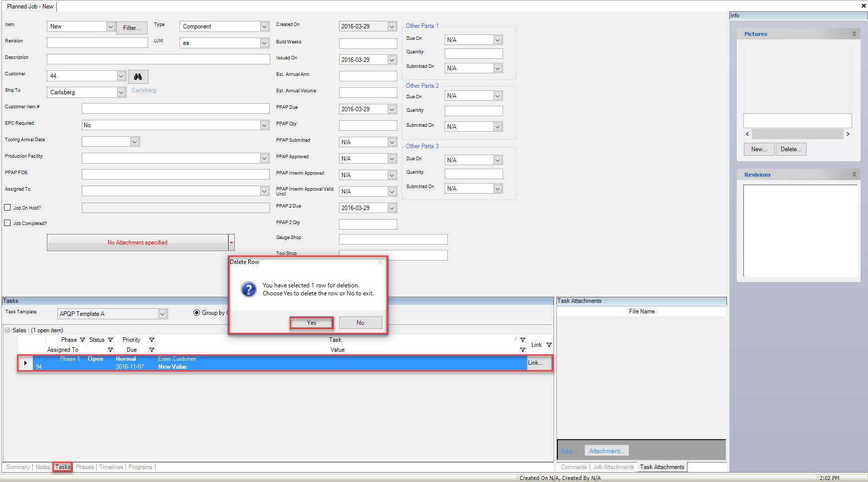Click the Description input field

tap(159, 59)
